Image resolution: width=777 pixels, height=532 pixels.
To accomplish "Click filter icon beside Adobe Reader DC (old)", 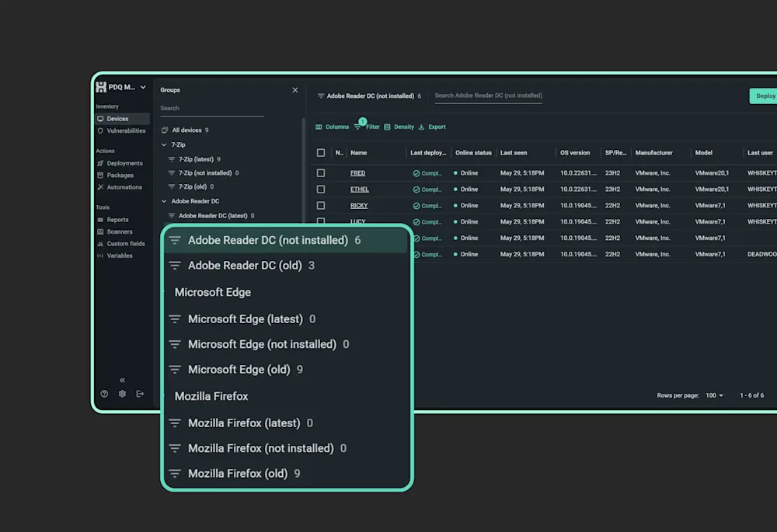I will pos(175,266).
